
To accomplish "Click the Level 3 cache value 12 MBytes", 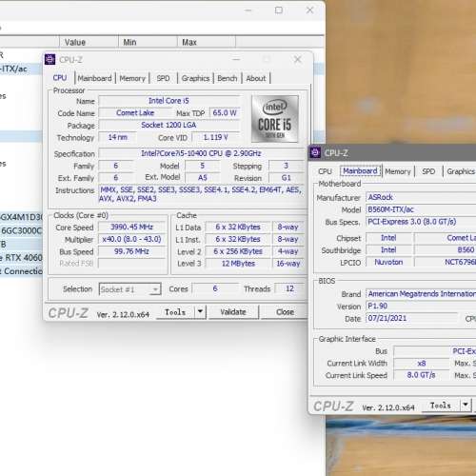I will coord(238,264).
